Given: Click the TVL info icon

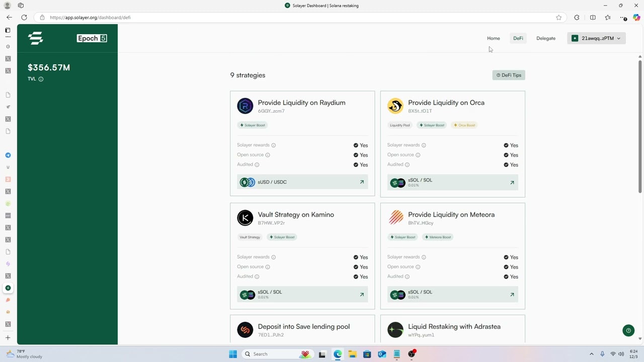Looking at the screenshot, I should pos(41,79).
